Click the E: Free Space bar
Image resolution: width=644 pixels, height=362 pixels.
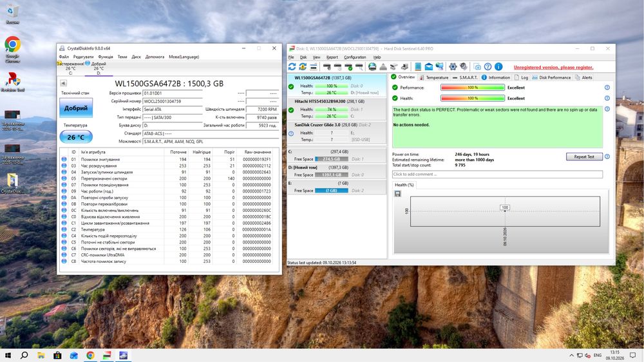332,191
